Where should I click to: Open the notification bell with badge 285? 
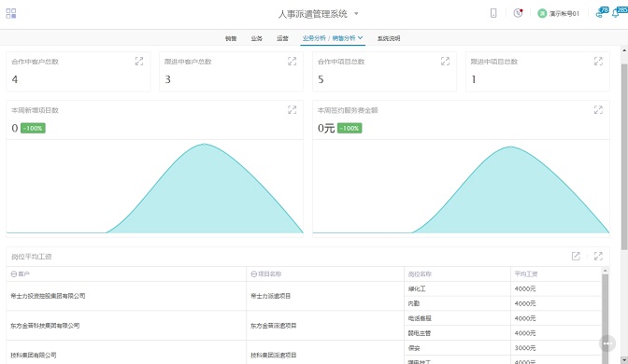click(x=620, y=12)
